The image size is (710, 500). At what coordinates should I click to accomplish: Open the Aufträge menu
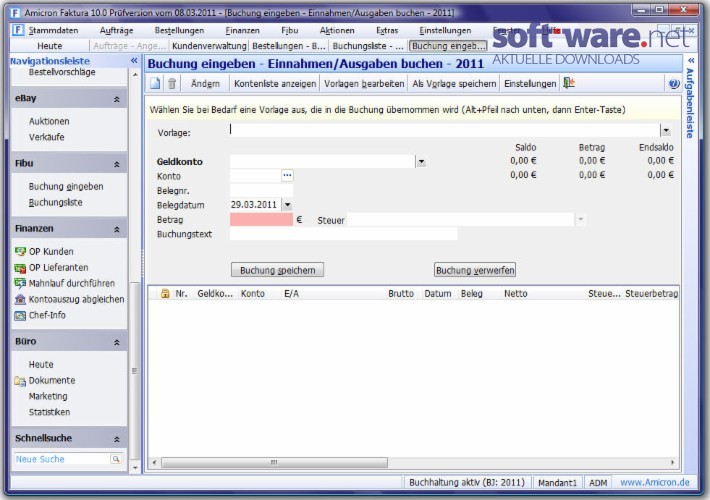(x=116, y=30)
